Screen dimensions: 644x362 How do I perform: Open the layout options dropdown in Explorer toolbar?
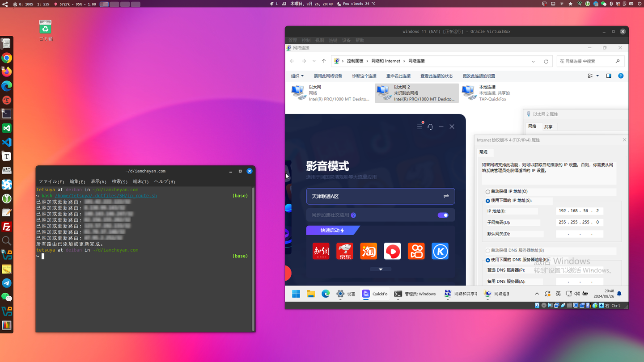tap(593, 76)
